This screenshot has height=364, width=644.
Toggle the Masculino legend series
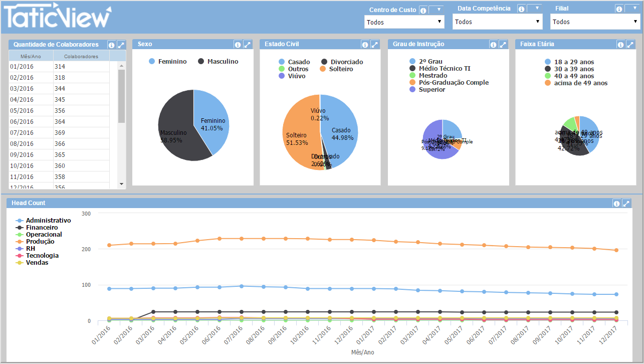point(218,62)
